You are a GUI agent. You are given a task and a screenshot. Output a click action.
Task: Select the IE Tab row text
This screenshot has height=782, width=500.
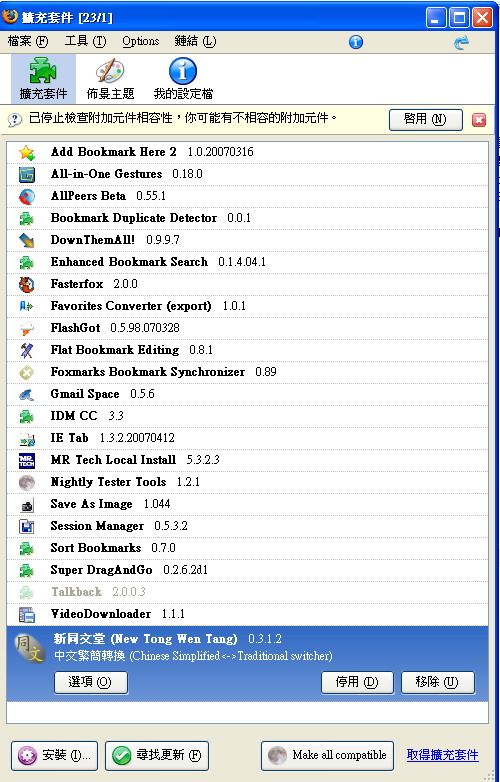click(x=113, y=438)
